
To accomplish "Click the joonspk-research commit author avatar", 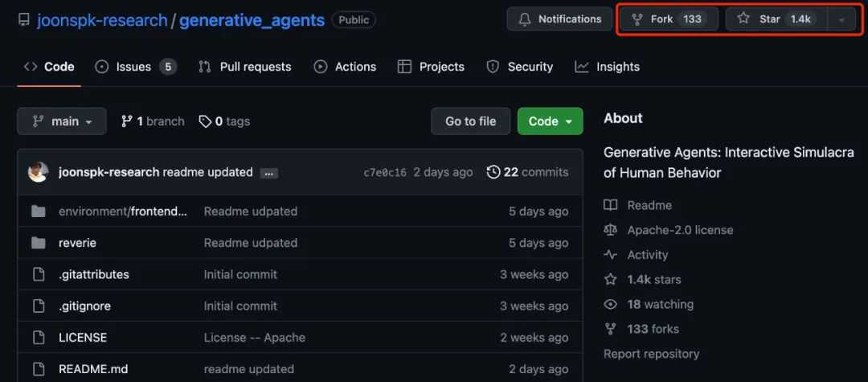I will click(38, 172).
